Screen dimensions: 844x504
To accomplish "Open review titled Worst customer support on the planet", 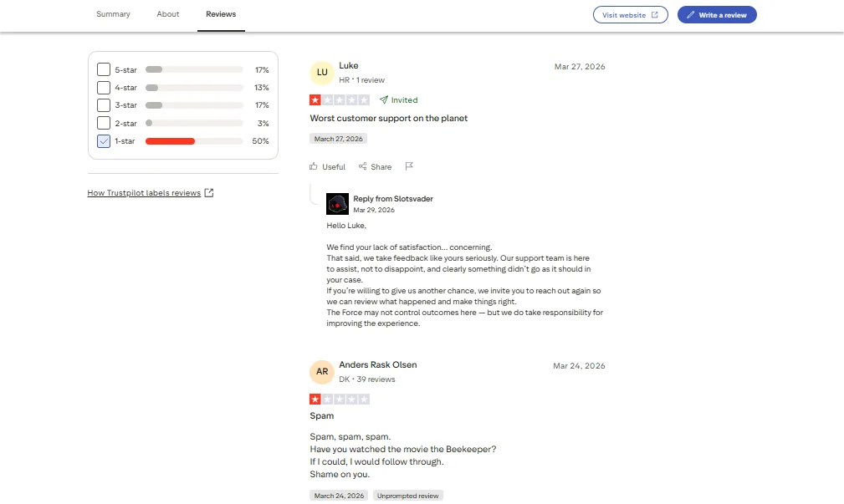I will click(x=389, y=119).
